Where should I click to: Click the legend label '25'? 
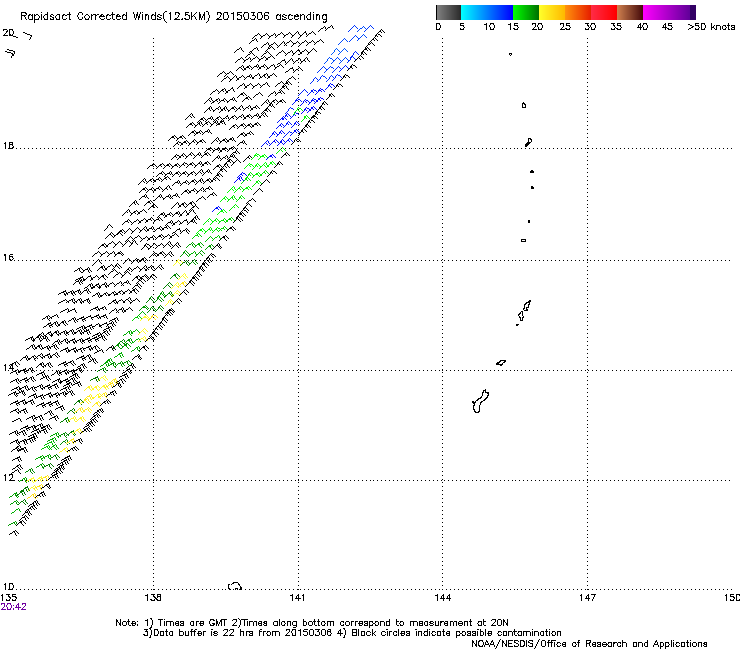565,27
